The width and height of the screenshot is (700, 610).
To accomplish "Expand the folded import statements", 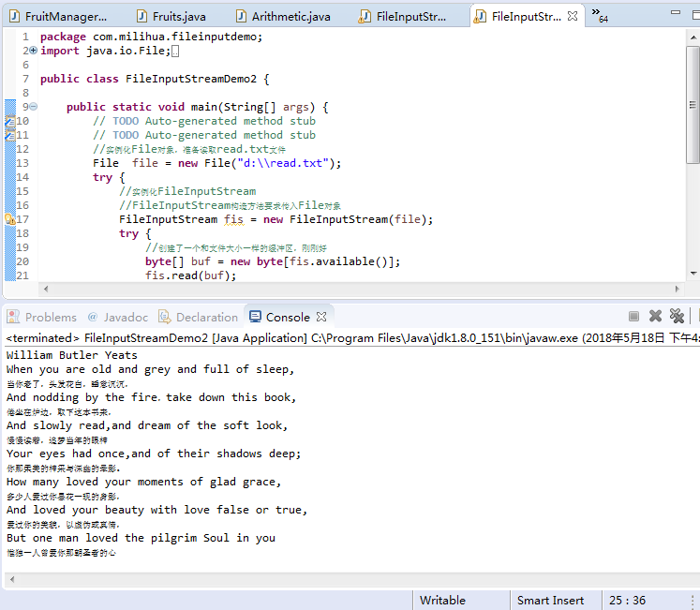I will point(34,51).
